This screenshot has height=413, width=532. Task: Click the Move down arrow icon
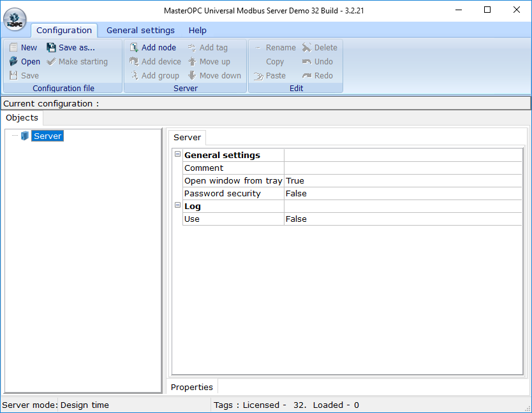[192, 75]
